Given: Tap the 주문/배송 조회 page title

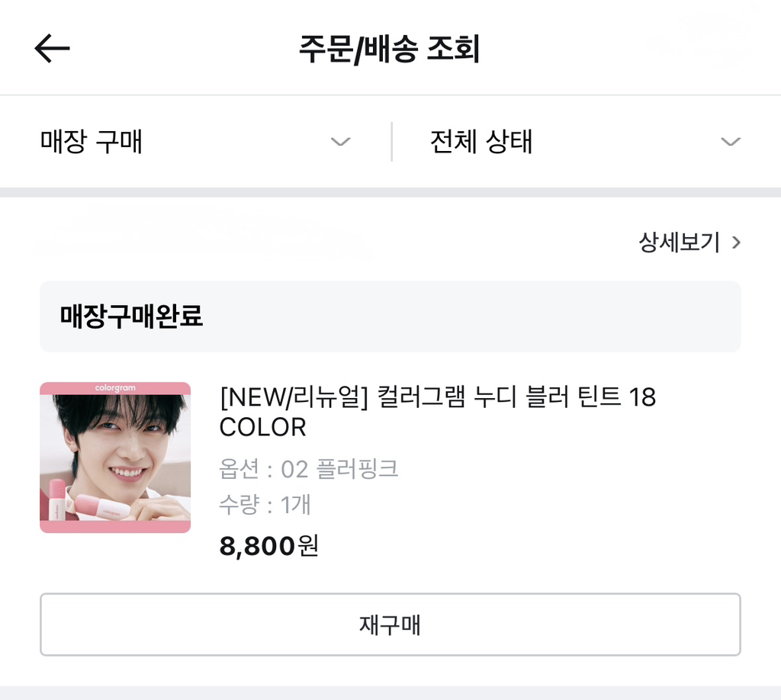Looking at the screenshot, I should pos(389,49).
